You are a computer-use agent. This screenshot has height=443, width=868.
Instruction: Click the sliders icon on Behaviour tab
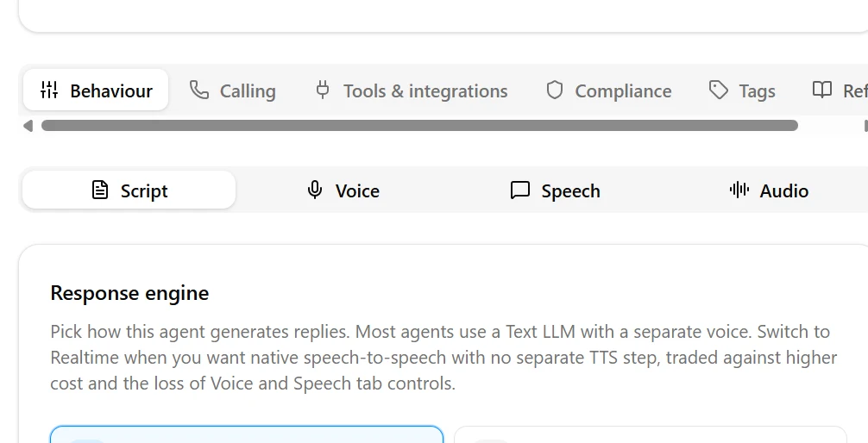pyautogui.click(x=49, y=90)
